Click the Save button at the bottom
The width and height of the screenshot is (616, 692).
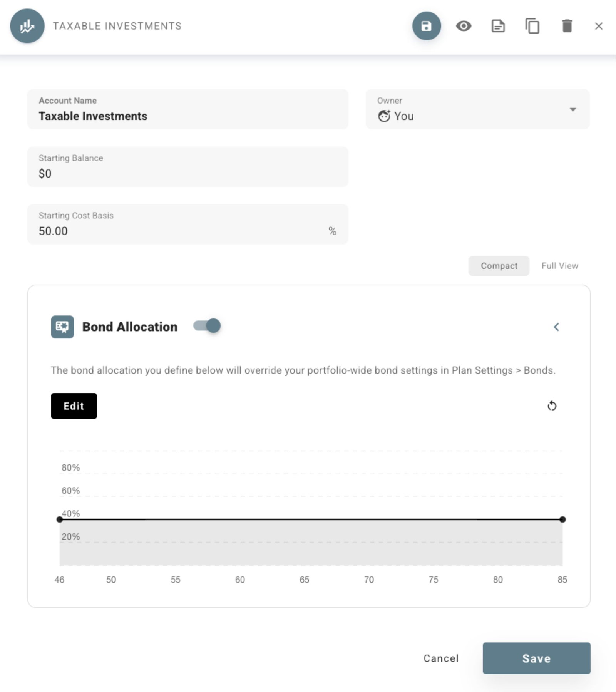[536, 658]
